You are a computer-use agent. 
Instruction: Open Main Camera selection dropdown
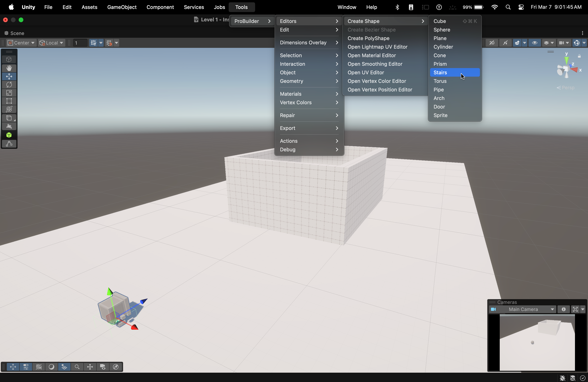coord(522,309)
